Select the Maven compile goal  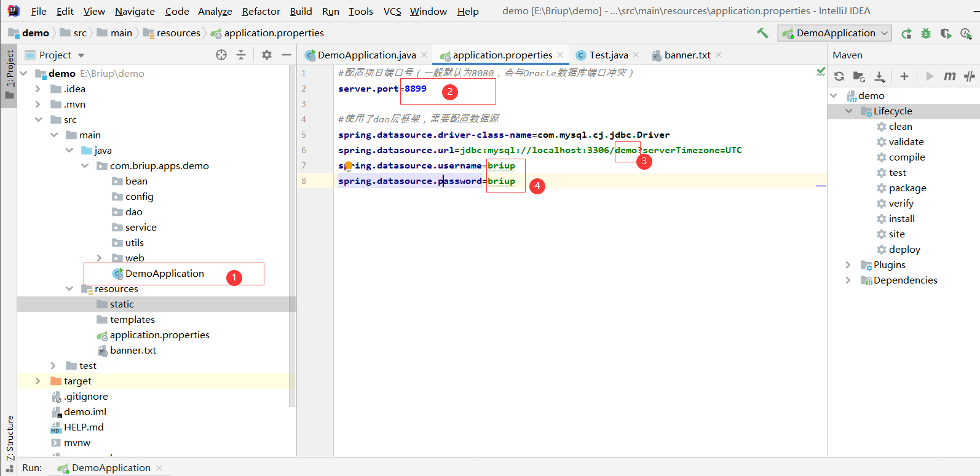907,157
